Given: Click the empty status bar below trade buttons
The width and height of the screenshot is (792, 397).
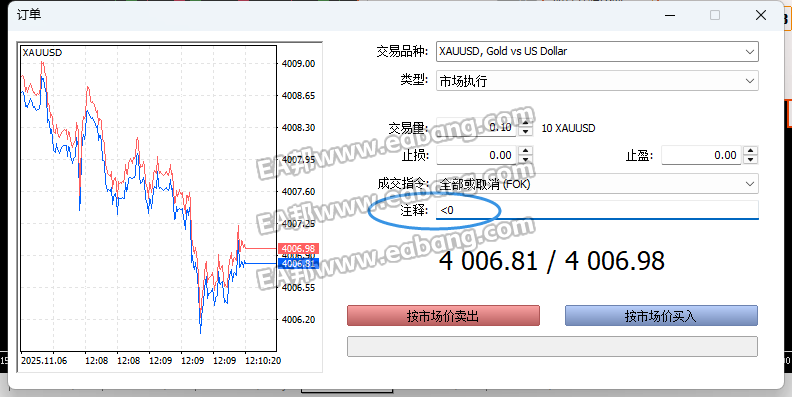Looking at the screenshot, I should click(x=552, y=346).
